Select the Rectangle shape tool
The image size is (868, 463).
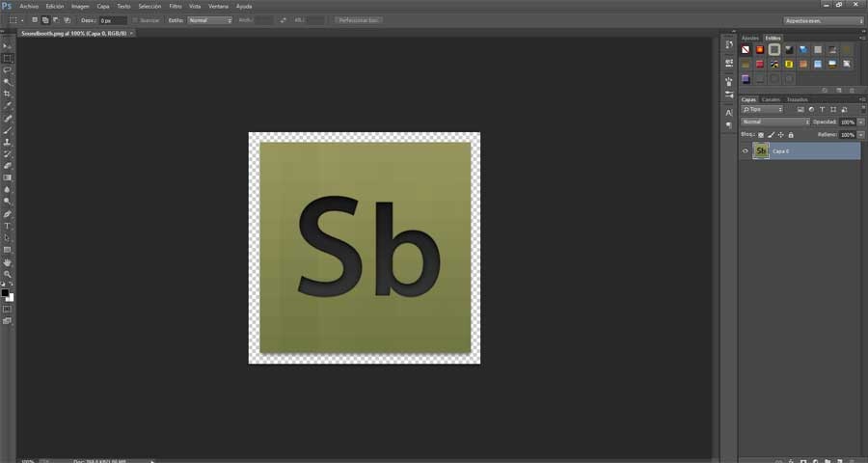coord(7,250)
